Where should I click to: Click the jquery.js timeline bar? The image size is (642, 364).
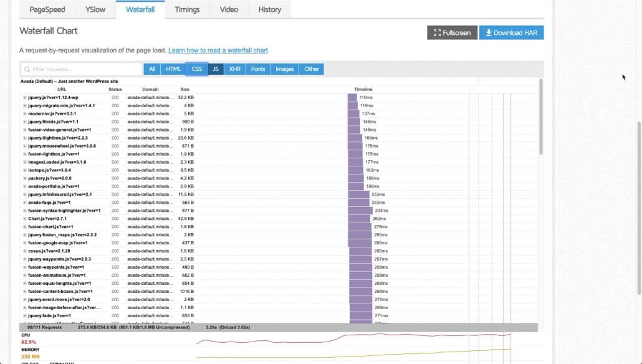point(353,97)
